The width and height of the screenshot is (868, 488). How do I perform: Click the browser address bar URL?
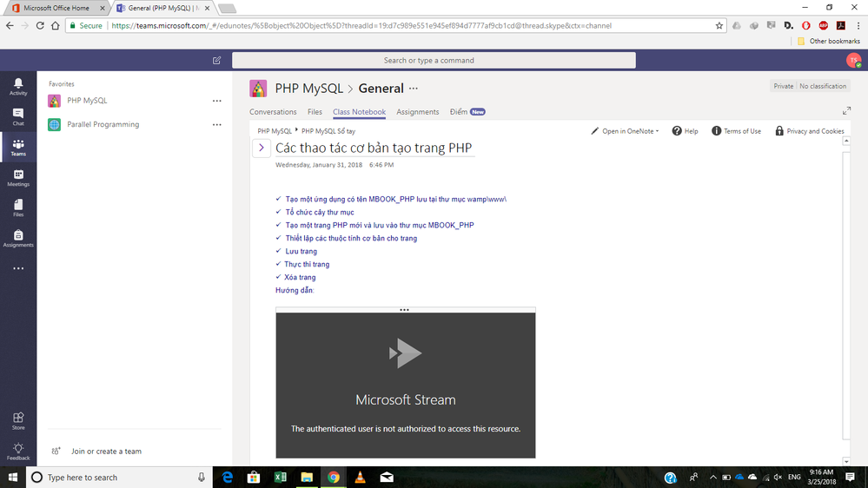click(361, 25)
